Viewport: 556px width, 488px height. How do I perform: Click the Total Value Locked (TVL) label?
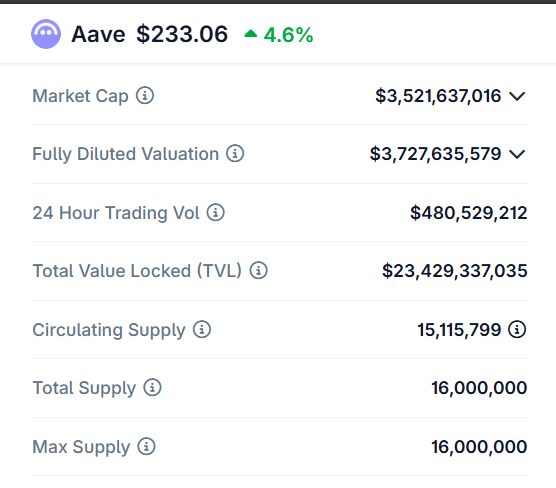[137, 271]
